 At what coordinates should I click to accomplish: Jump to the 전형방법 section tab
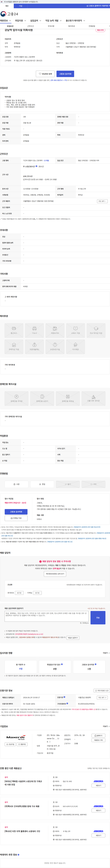tap(92, 26)
